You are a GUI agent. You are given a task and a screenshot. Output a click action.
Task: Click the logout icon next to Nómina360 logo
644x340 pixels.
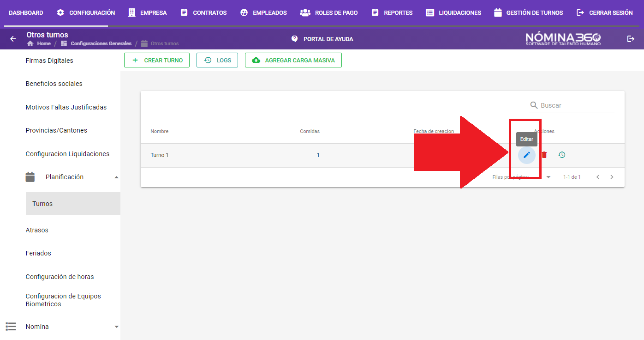coord(631,39)
